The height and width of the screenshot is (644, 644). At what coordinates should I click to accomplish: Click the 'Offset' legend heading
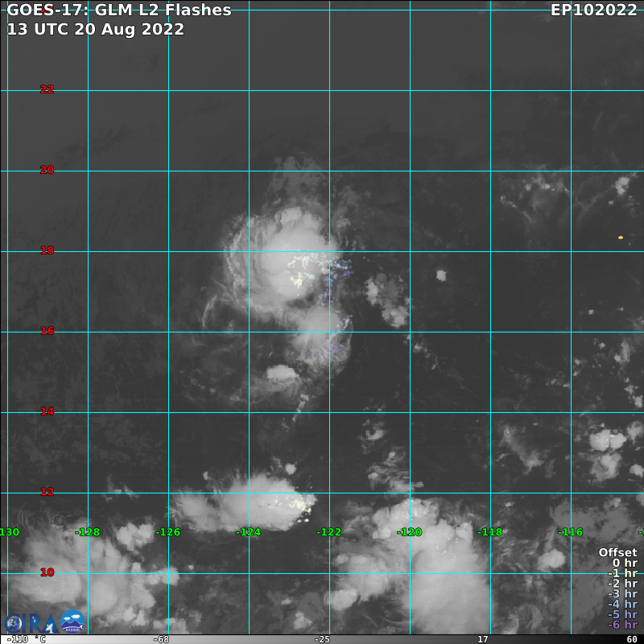pos(618,552)
